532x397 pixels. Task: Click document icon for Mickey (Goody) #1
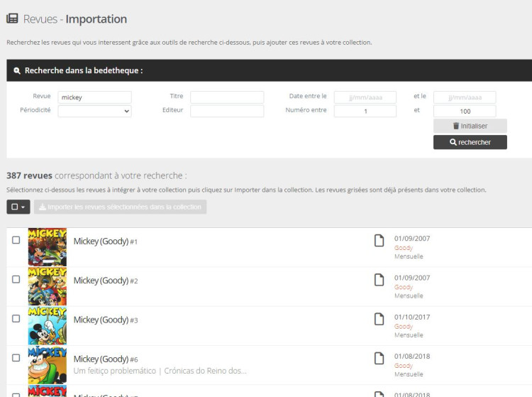[379, 241]
